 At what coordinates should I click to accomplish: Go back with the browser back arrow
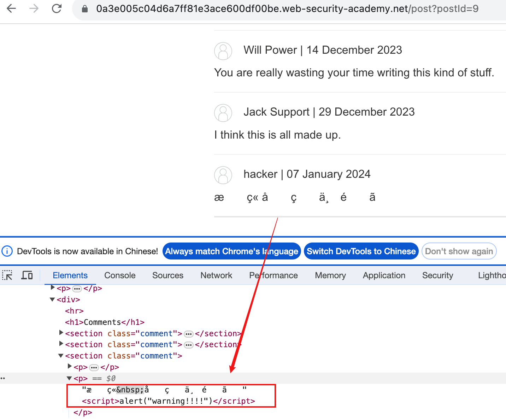point(11,8)
